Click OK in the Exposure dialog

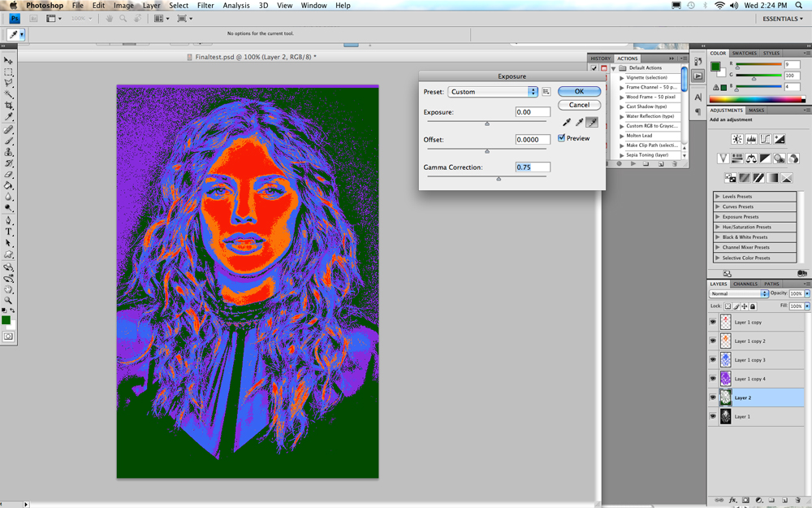(580, 91)
